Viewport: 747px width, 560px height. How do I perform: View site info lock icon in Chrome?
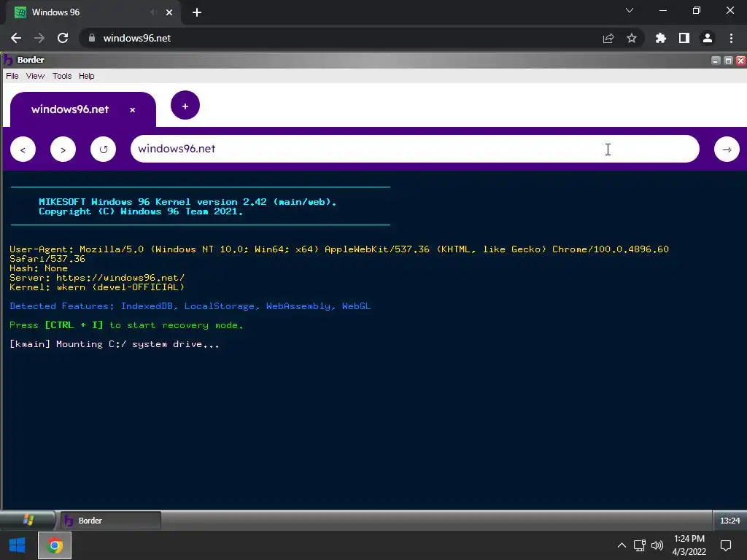pos(92,38)
